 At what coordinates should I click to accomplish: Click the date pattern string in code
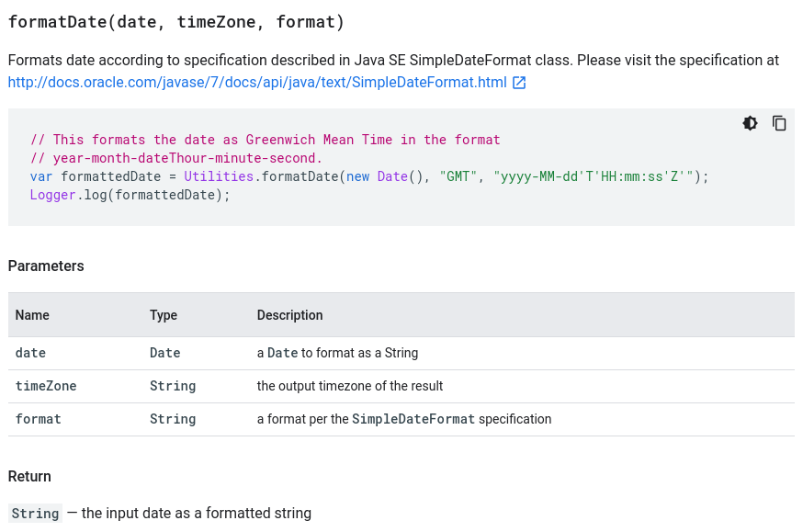pos(594,176)
